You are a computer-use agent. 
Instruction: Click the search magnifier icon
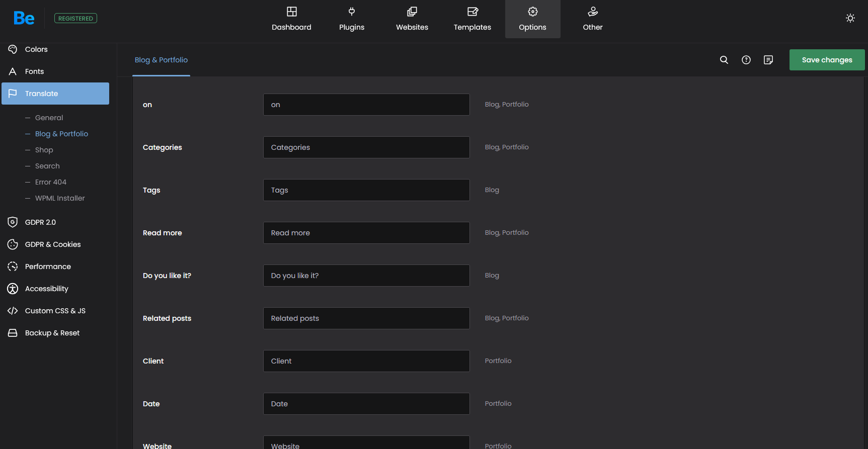(724, 60)
